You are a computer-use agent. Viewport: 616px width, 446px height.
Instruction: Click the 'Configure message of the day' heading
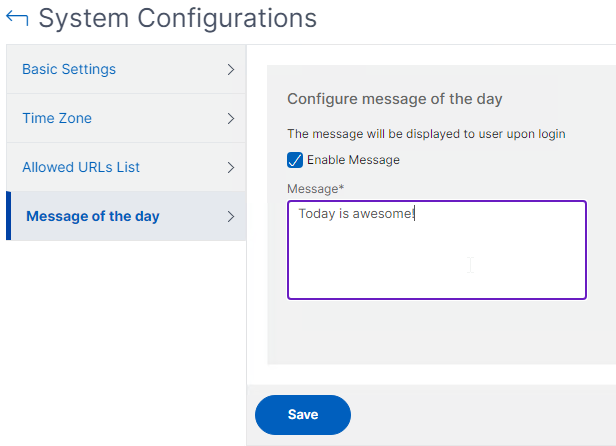point(394,99)
